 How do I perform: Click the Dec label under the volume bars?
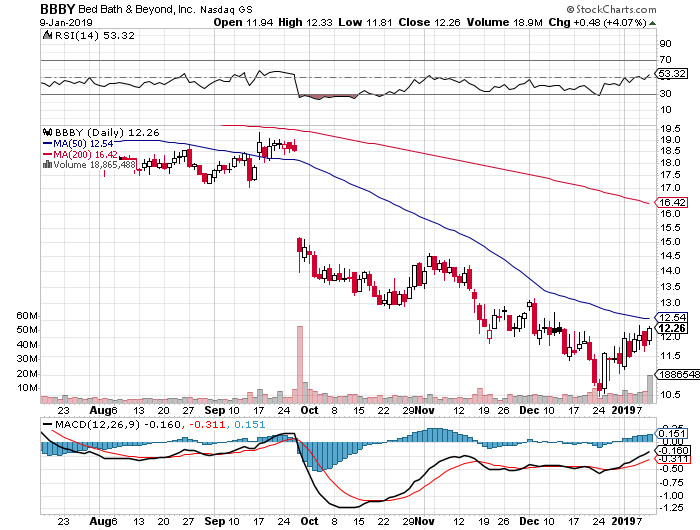pyautogui.click(x=529, y=410)
